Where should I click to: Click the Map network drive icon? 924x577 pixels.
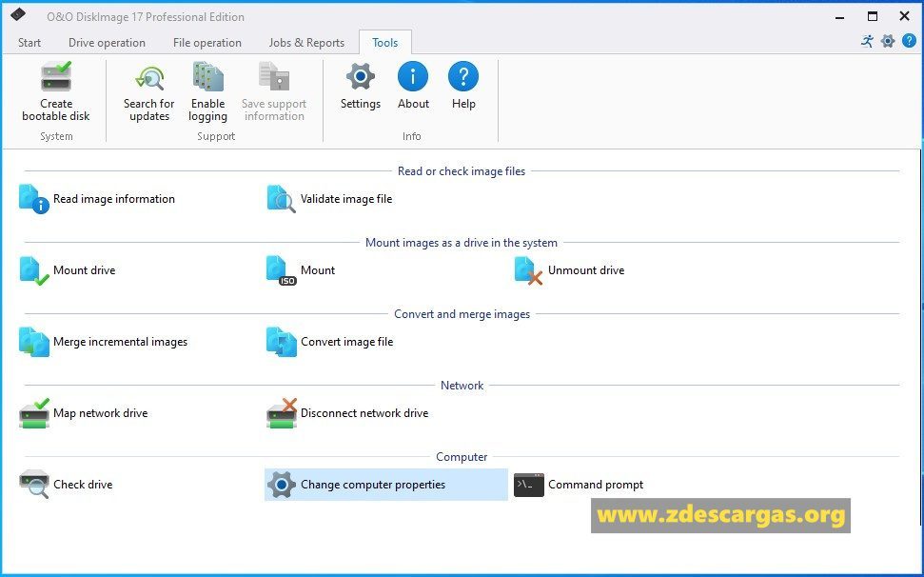coord(34,413)
